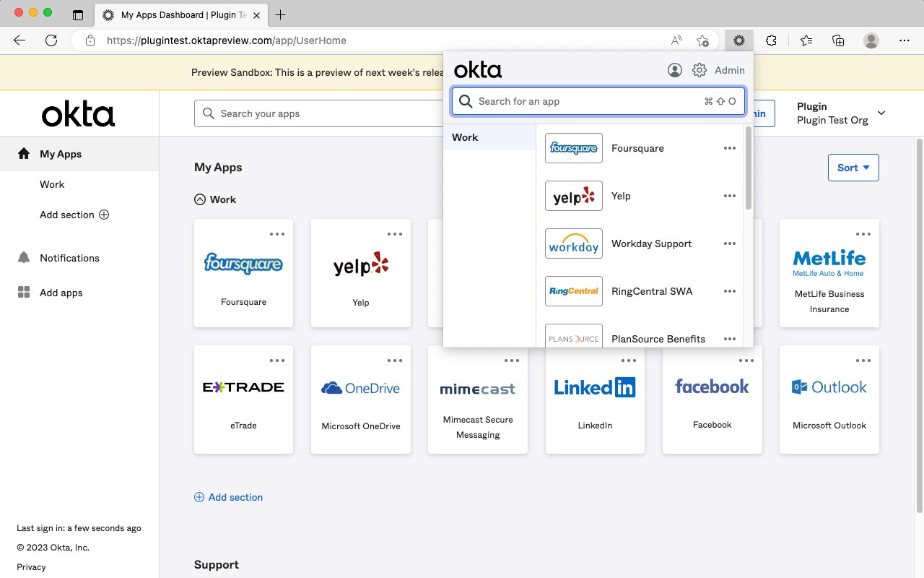924x578 pixels.
Task: Open options menu on Microsoft OneDrive card
Action: coord(395,361)
